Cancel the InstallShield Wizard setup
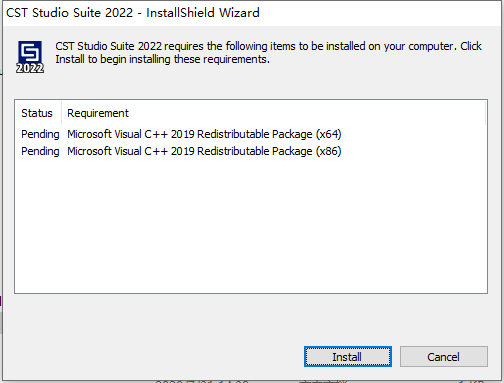The width and height of the screenshot is (504, 383). pos(444,357)
